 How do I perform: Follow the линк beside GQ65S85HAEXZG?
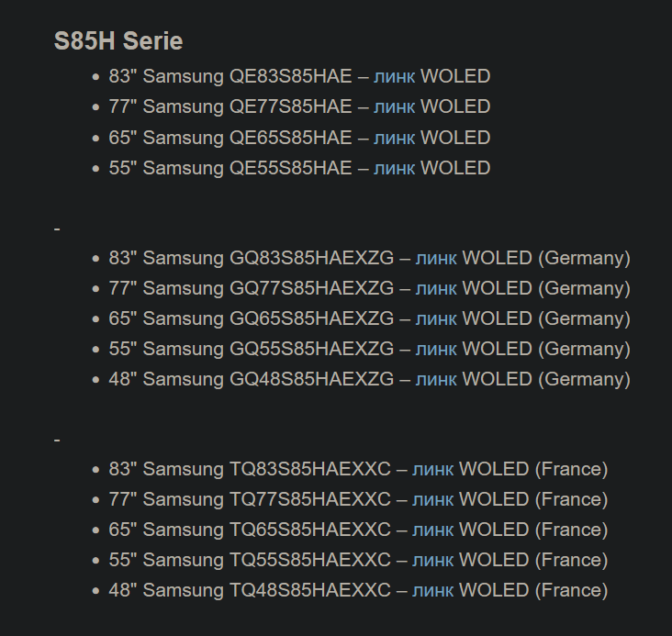point(436,319)
